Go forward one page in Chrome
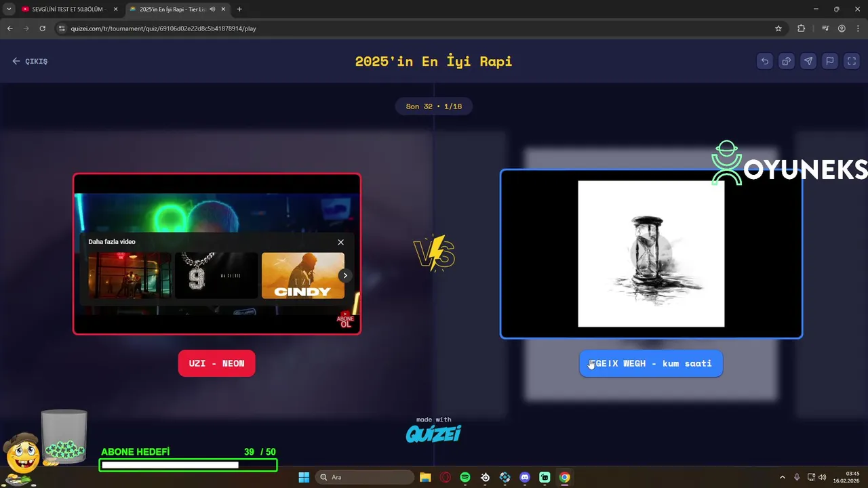The image size is (868, 488). pyautogui.click(x=26, y=28)
